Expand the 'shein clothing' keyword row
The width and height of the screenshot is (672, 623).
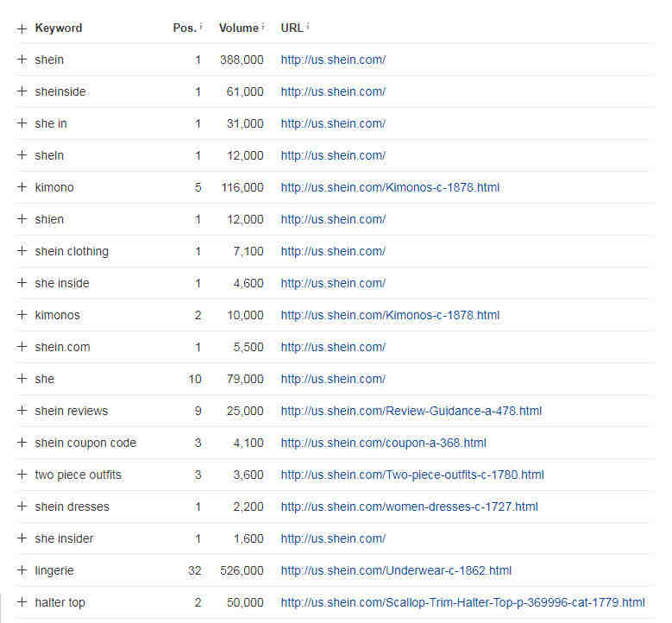tap(22, 251)
